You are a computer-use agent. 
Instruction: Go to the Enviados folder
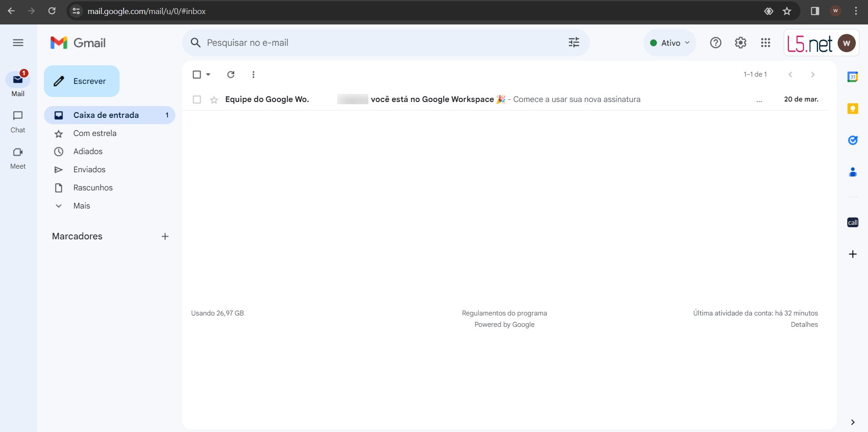89,170
